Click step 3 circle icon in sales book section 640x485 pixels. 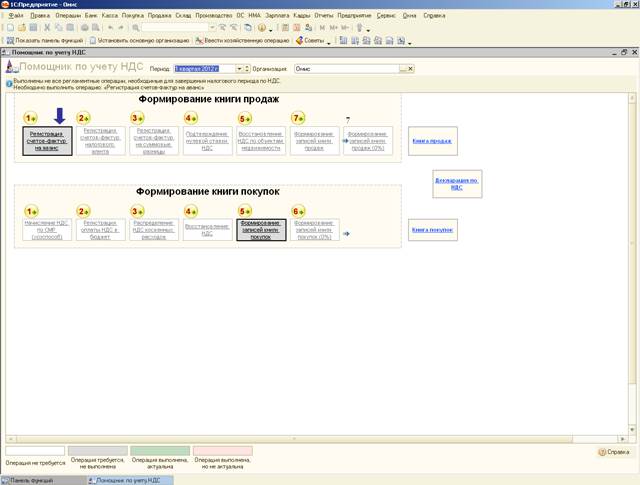click(x=138, y=118)
